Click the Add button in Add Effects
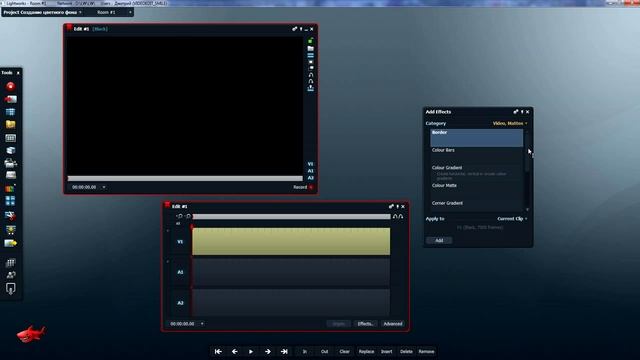640x360 pixels. tap(439, 240)
